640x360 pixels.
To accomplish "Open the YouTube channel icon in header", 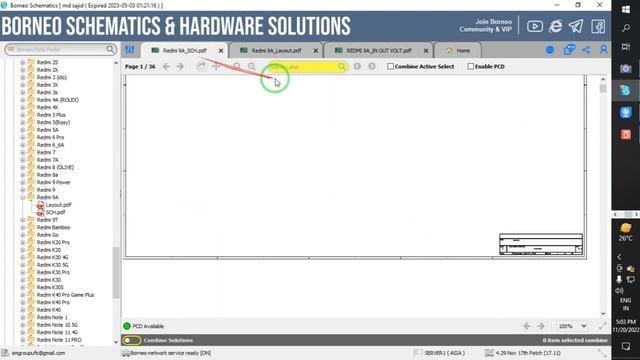I will point(535,27).
